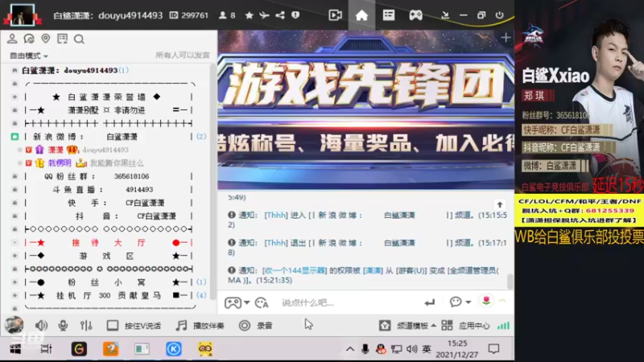Viewport: 644px width, 362px height.
Task: Open the 自由模式 speaking mode dropdown
Action: coord(29,56)
